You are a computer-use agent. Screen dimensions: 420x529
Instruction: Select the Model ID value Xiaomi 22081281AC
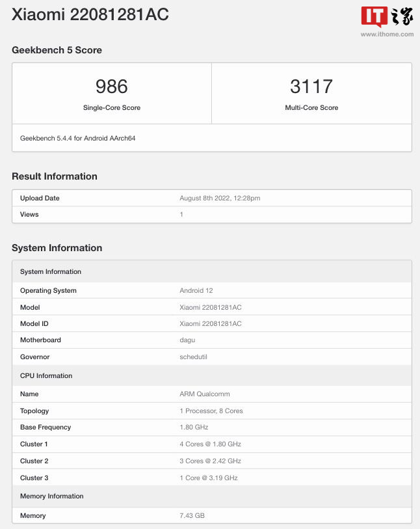click(x=211, y=323)
